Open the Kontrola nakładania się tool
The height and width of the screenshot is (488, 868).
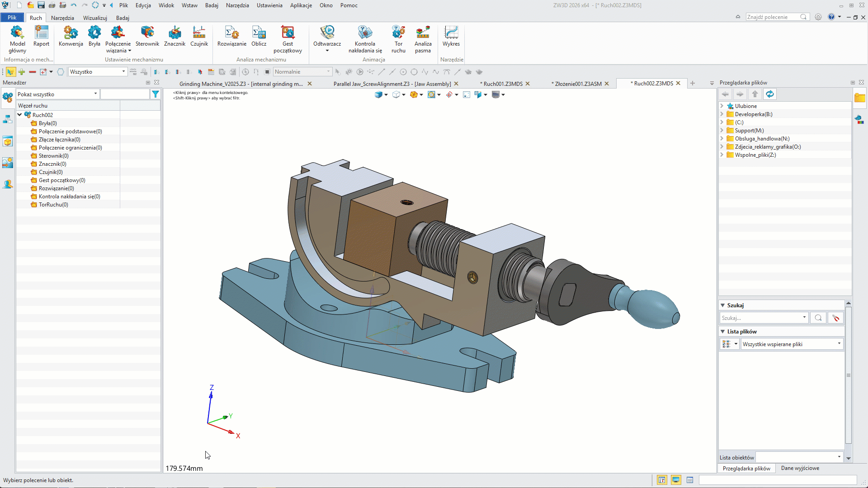tap(365, 40)
